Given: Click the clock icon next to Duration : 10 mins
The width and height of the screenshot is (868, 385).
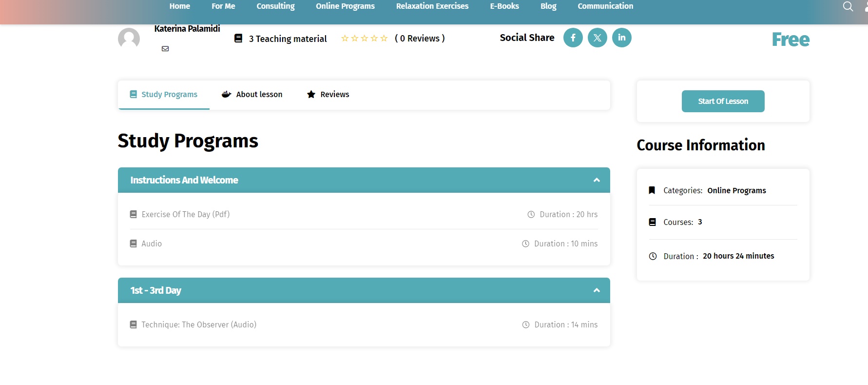Looking at the screenshot, I should coord(525,243).
